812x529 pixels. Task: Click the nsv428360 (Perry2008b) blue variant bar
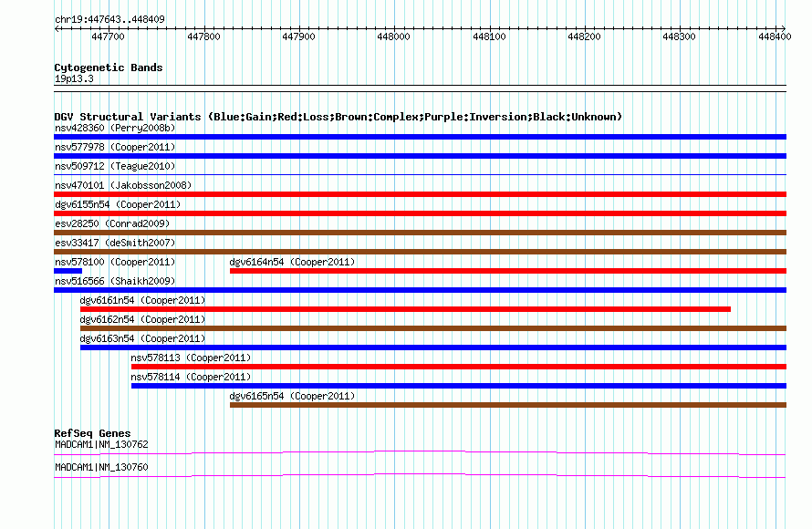coord(420,137)
